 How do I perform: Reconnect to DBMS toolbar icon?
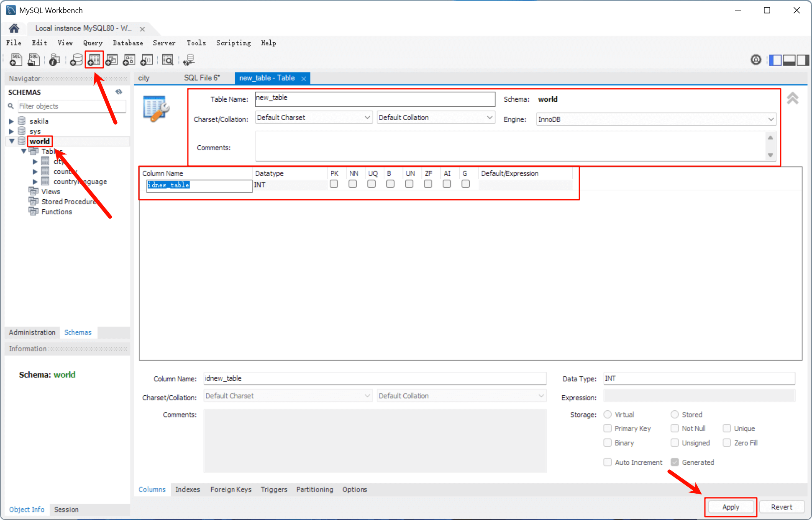pyautogui.click(x=189, y=60)
